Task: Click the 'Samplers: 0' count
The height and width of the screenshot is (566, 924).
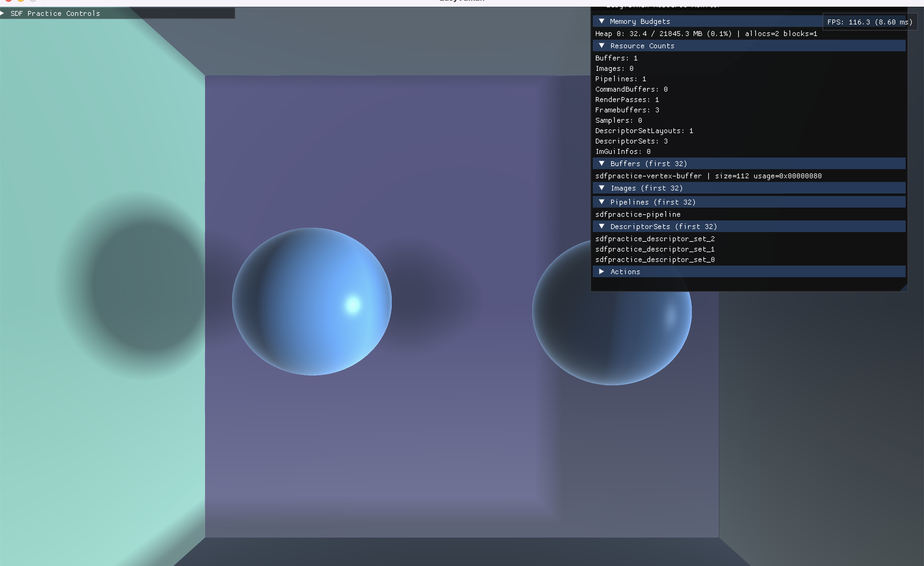Action: 618,121
